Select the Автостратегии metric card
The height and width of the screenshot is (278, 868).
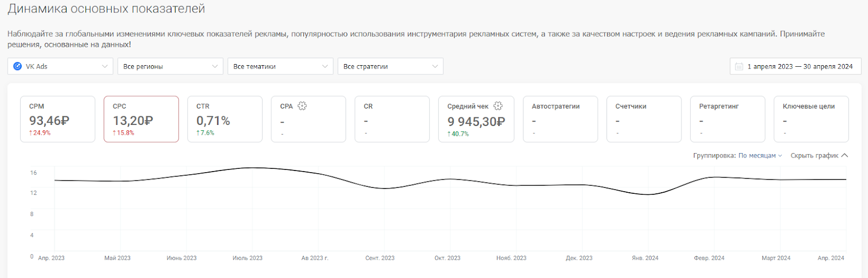(560, 119)
